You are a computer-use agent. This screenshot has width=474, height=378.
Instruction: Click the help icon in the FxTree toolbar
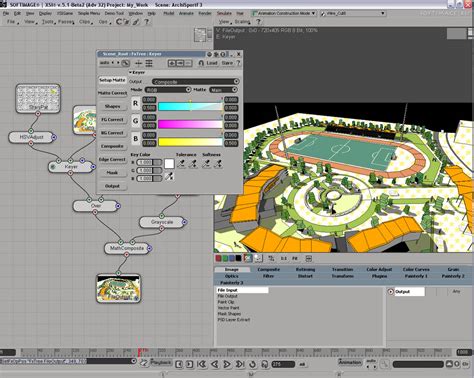(146, 22)
